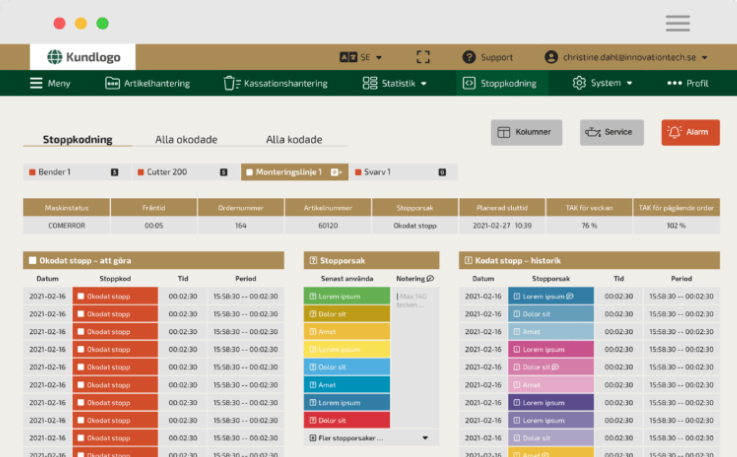The width and height of the screenshot is (737, 457).
Task: Click the Kundlogo globe icon
Action: coord(54,57)
